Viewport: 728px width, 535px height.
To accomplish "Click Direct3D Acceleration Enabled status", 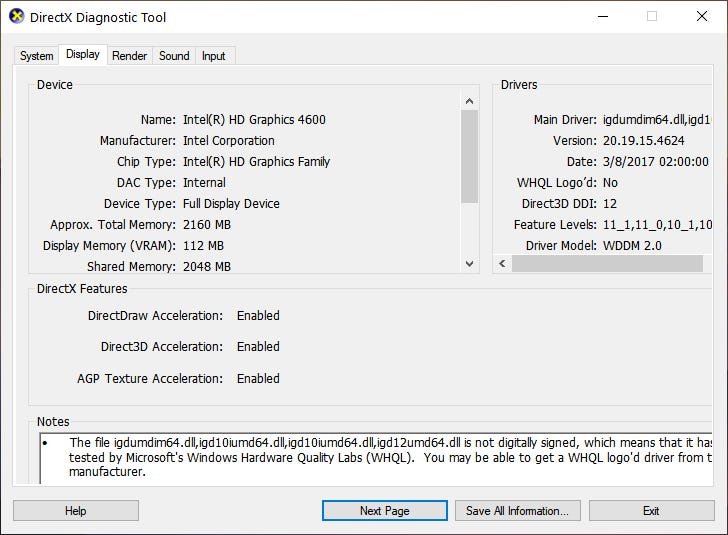I will [x=258, y=347].
